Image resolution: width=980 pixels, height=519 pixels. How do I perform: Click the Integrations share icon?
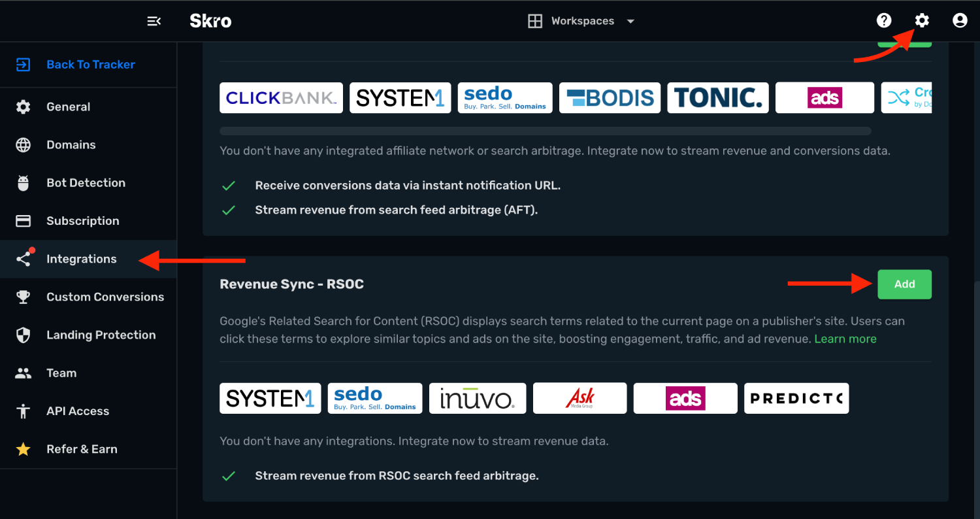(24, 259)
